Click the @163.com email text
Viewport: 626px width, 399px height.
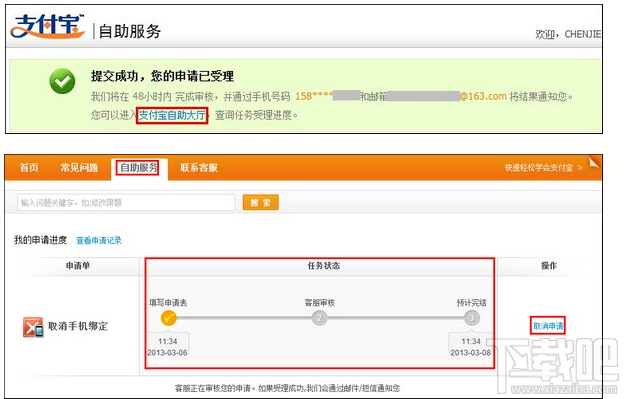pyautogui.click(x=483, y=96)
